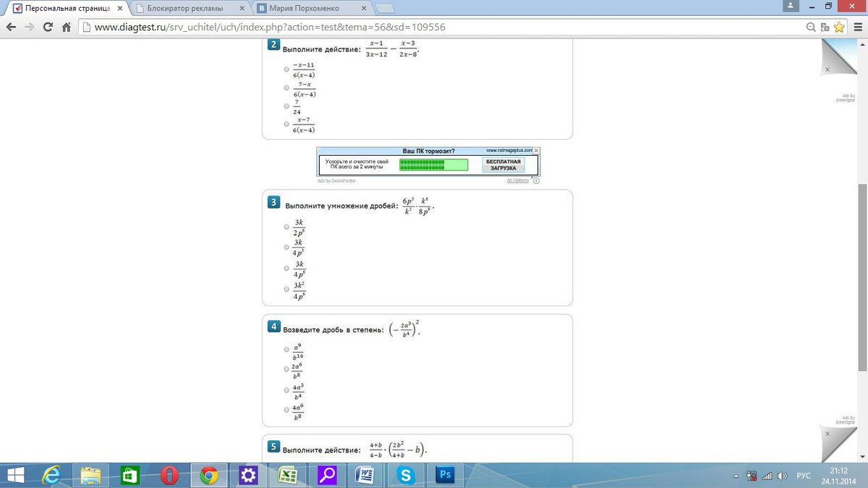Switch to Chrome in the taskbar
This screenshot has height=488, width=868.
209,475
